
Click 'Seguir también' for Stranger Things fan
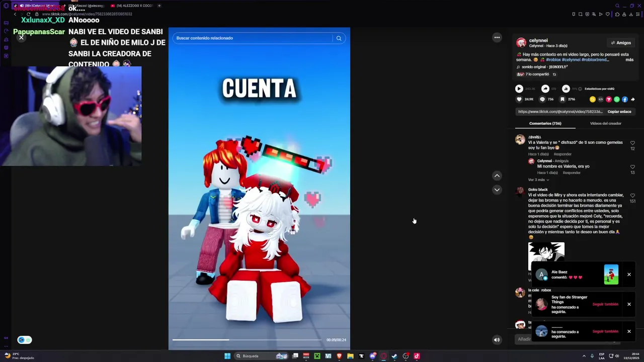pos(605,304)
